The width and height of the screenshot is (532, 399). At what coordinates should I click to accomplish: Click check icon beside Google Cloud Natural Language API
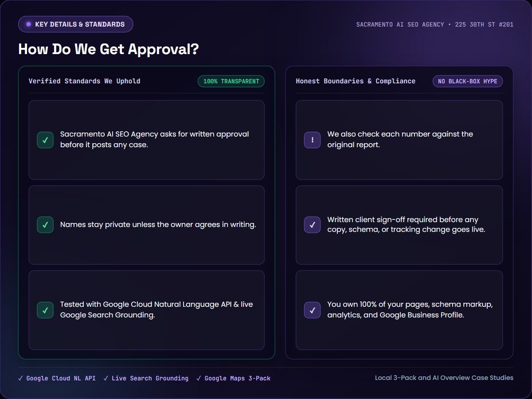pyautogui.click(x=45, y=310)
